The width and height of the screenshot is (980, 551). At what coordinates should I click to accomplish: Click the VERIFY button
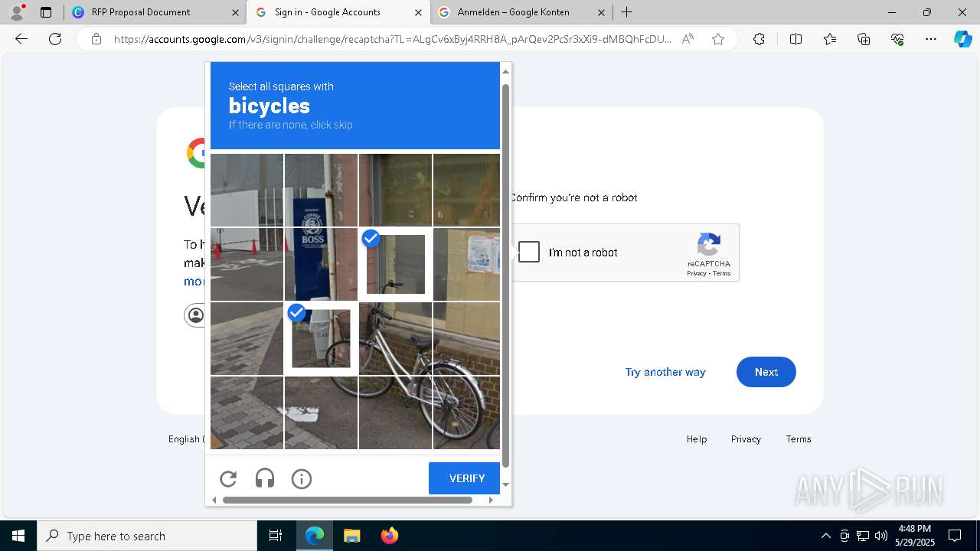(464, 478)
